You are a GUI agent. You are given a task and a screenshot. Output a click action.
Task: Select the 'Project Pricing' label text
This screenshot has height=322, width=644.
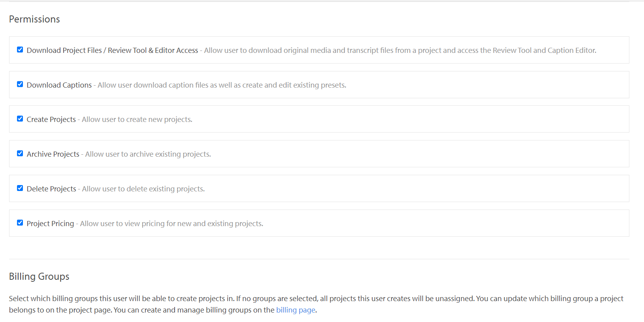click(50, 224)
